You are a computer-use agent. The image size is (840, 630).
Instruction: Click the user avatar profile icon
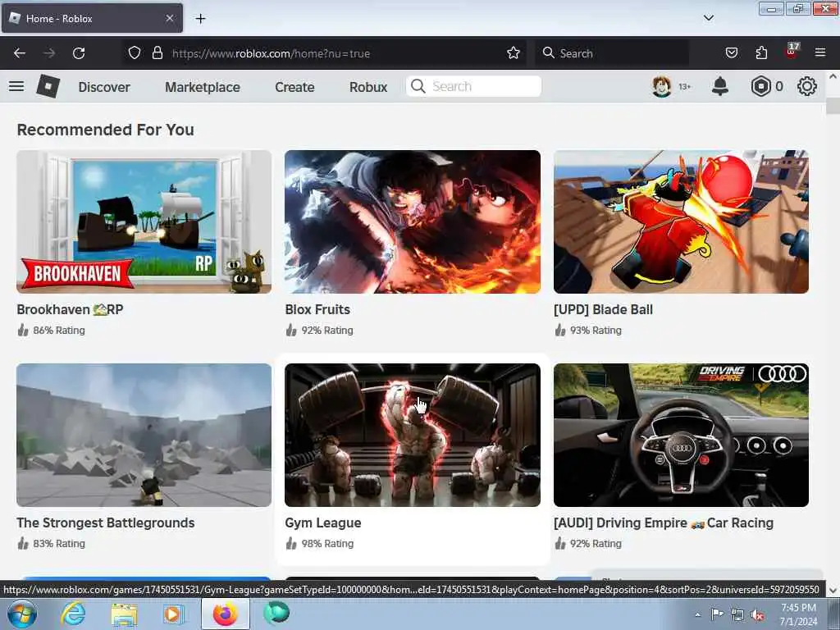pos(662,86)
